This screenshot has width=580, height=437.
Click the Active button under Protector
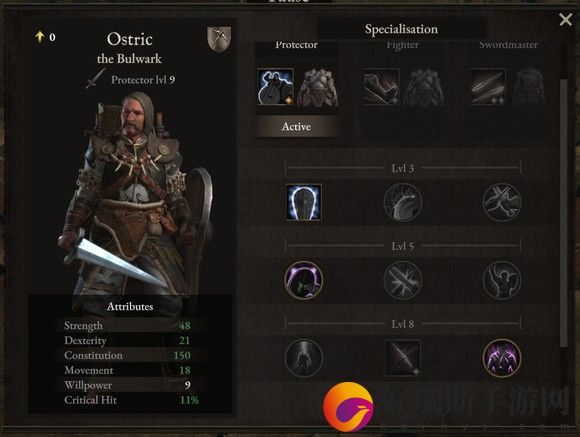pyautogui.click(x=296, y=127)
